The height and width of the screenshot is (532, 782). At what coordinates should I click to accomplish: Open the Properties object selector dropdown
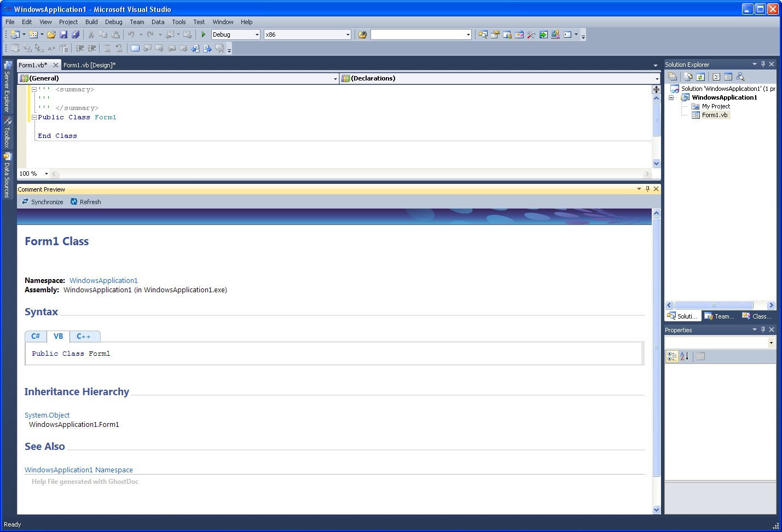(x=771, y=343)
